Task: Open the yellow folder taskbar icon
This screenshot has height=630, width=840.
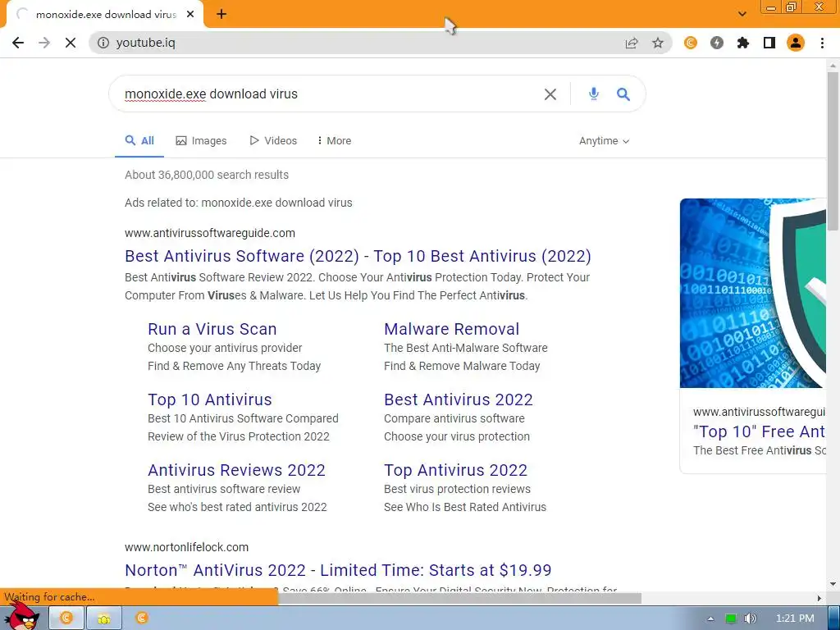Action: point(104,618)
